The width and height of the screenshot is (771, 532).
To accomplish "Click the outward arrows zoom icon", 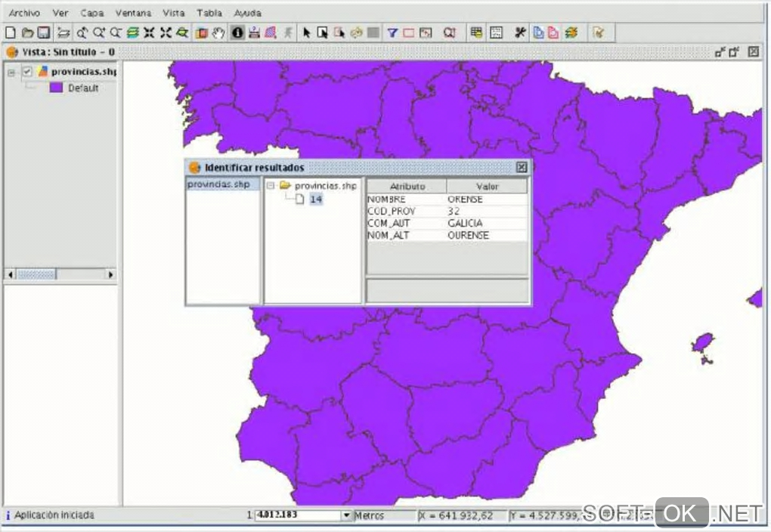I will (166, 33).
